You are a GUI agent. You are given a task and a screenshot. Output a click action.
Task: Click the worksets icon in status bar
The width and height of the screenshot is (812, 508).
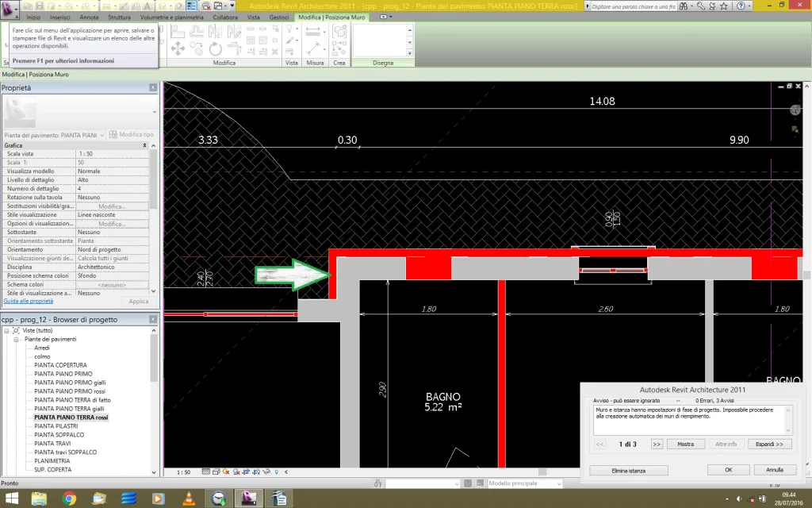(378, 483)
